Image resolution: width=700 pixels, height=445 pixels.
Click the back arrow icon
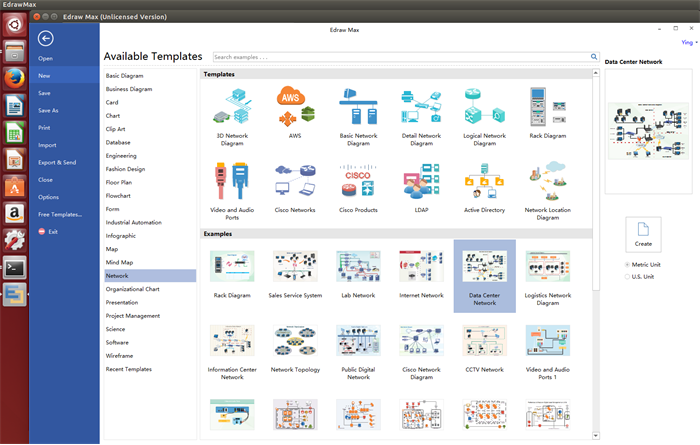pos(46,39)
